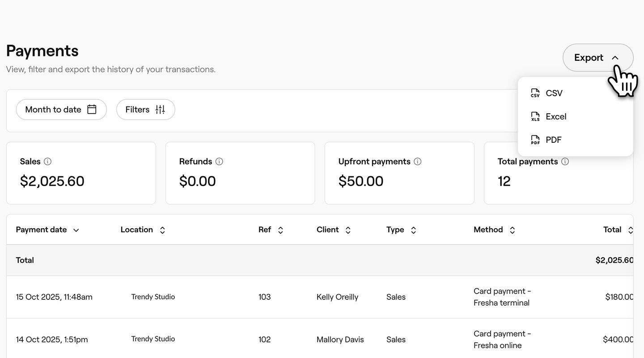The height and width of the screenshot is (358, 644).
Task: Open Kelly Oreilly payment row
Action: (x=337, y=297)
